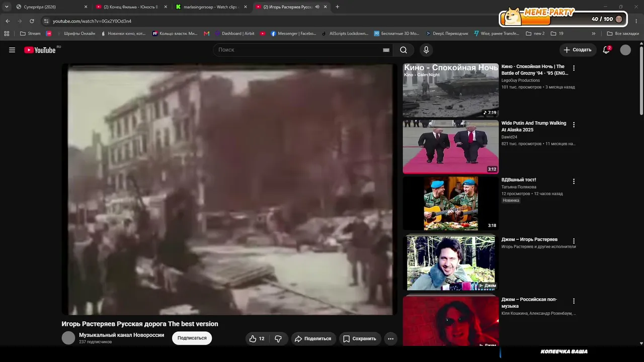Open the AEScripts Lockdown bookmark
The image size is (644, 362).
click(345, 34)
